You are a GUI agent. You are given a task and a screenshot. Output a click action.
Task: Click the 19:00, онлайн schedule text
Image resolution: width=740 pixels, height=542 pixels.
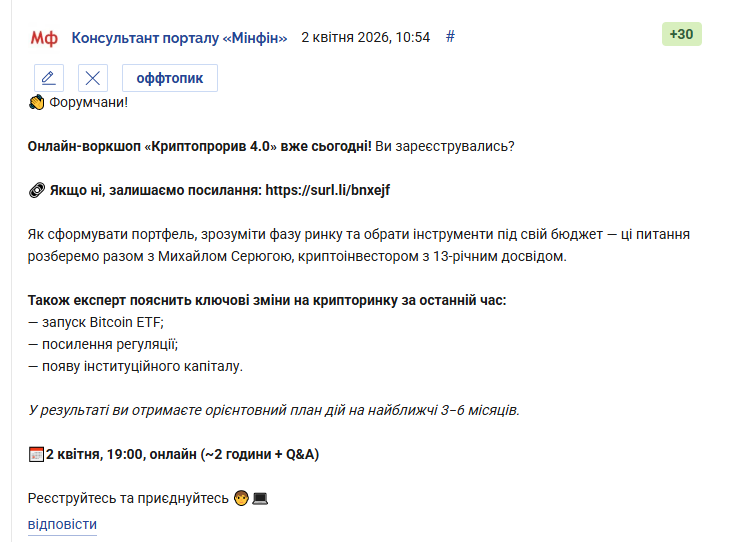pyautogui.click(x=151, y=454)
